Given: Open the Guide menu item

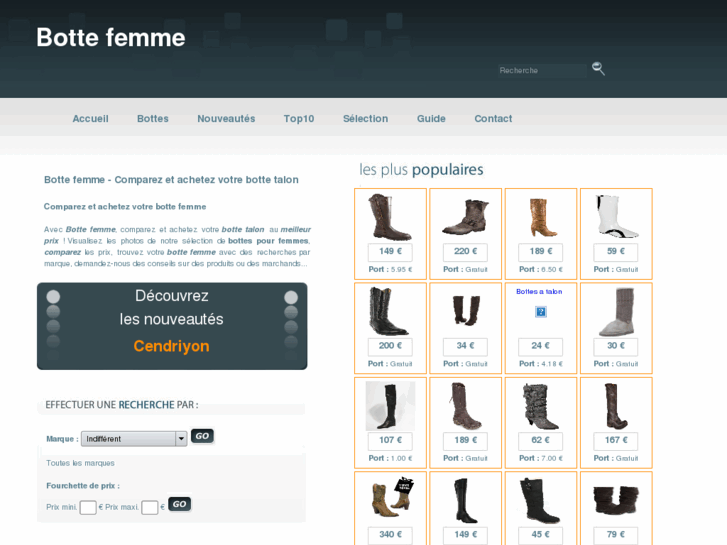Looking at the screenshot, I should click(431, 119).
